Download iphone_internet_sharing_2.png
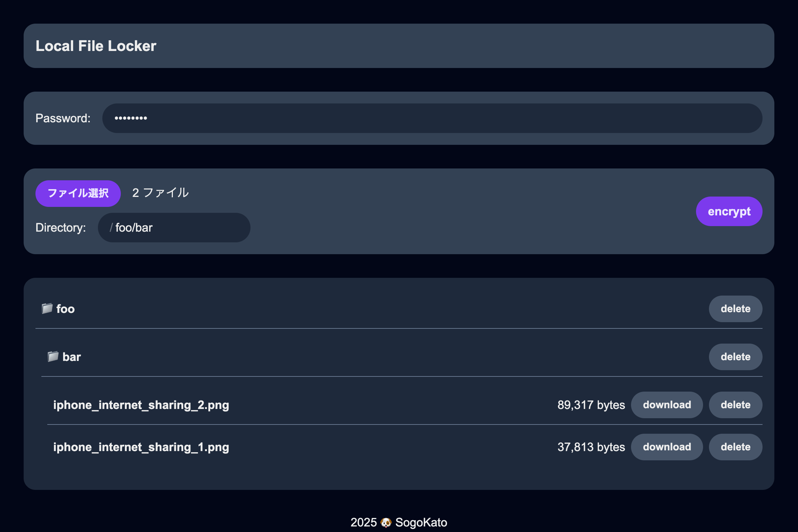The width and height of the screenshot is (798, 532). pyautogui.click(x=667, y=405)
